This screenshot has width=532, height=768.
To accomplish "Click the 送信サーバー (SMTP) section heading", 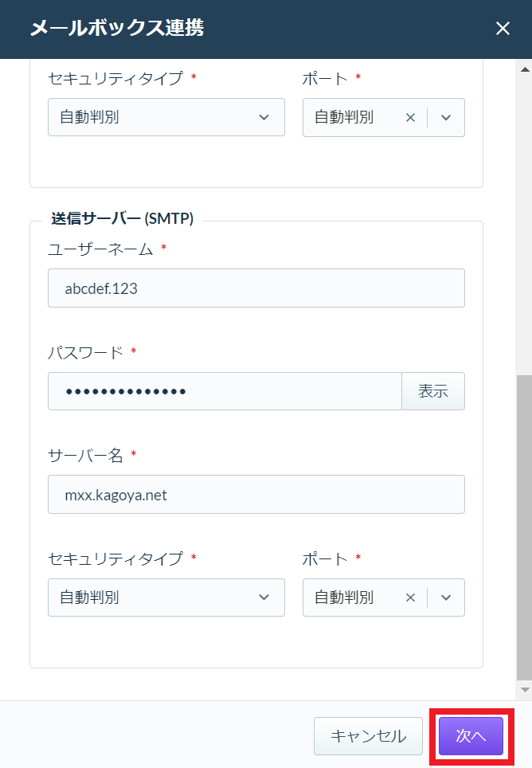I will 123,218.
